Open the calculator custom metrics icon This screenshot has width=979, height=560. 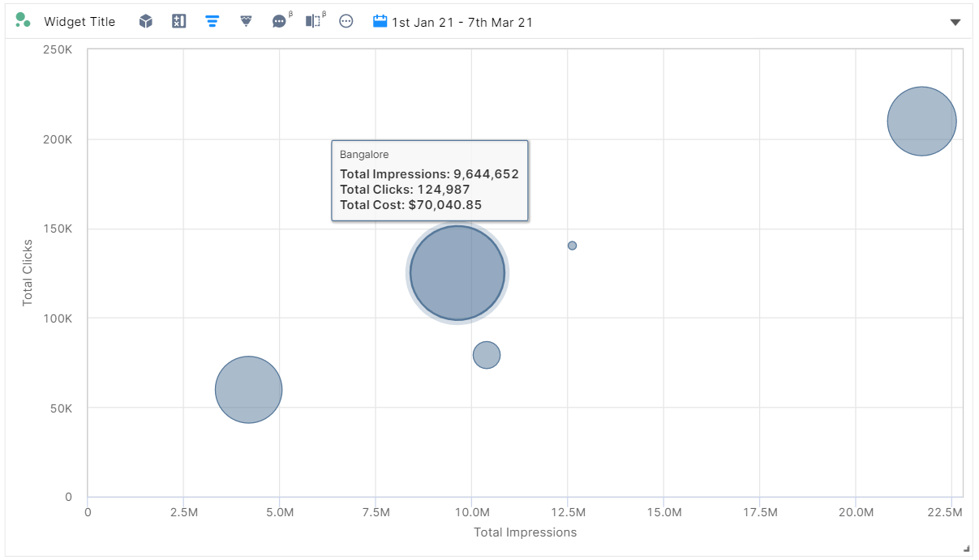click(x=179, y=22)
